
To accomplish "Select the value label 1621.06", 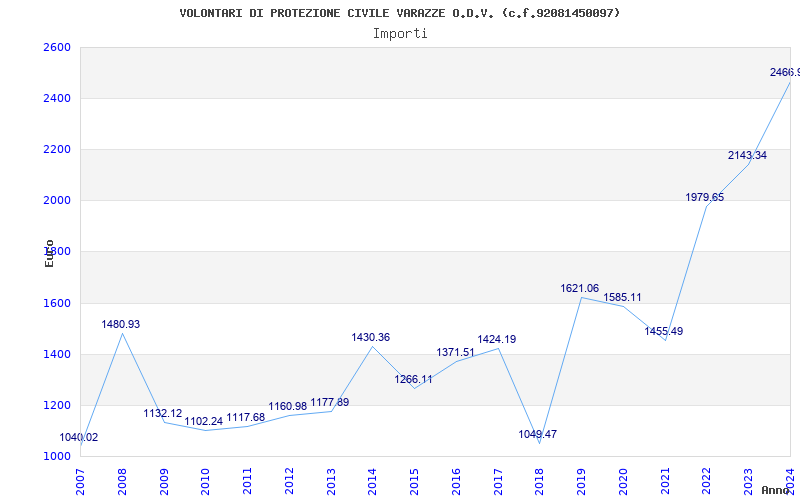I will [x=580, y=289].
